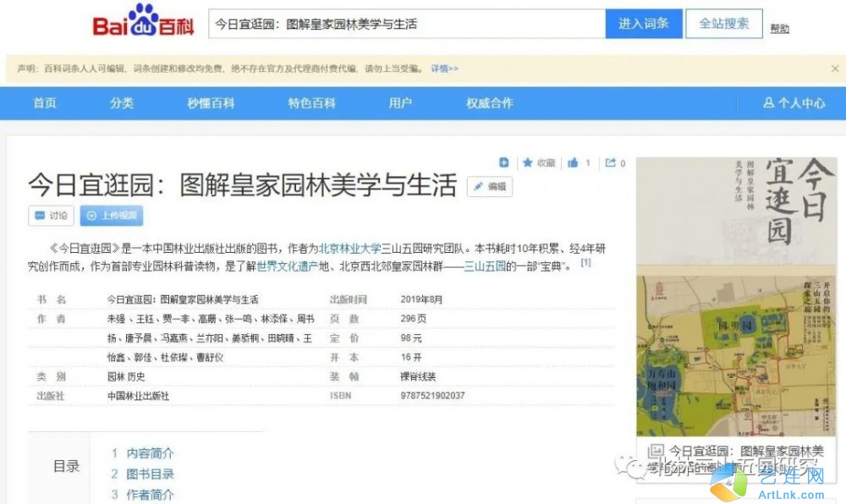Jump to 内容简介 in 目录
This screenshot has height=504, width=846.
150,453
